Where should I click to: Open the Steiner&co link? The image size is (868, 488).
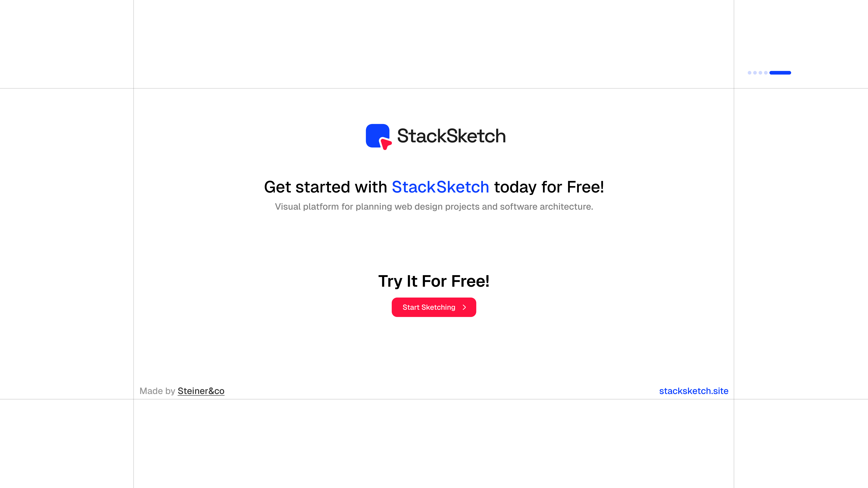coord(201,391)
